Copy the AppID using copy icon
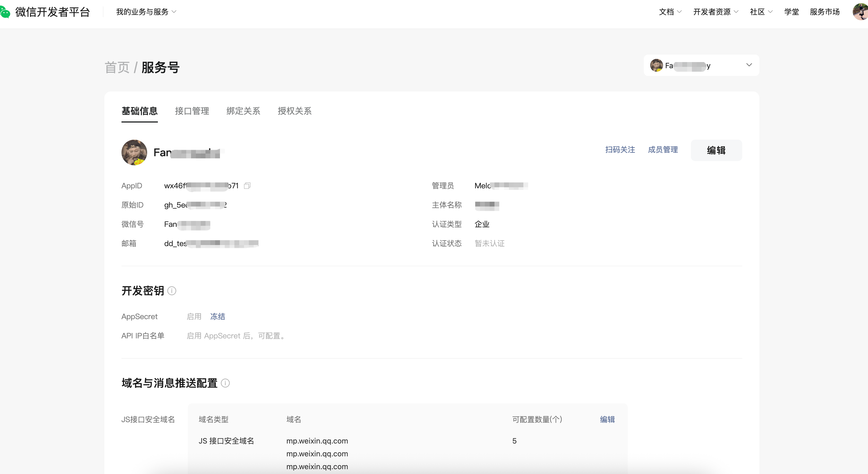868x474 pixels. [x=247, y=186]
